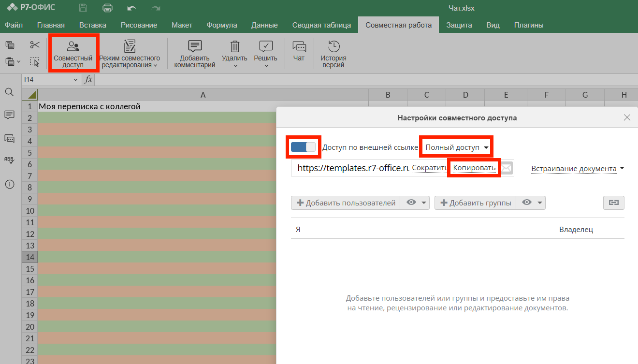Click the Р7-Офис logo
The image size is (638, 364).
pyautogui.click(x=31, y=8)
